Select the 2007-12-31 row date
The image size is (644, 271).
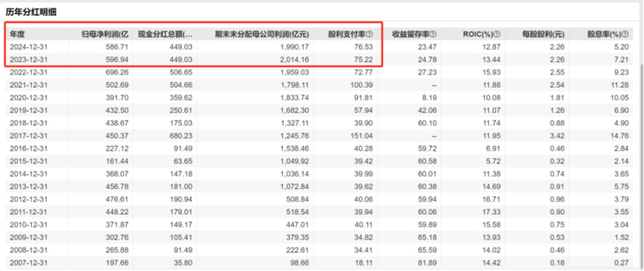29,263
